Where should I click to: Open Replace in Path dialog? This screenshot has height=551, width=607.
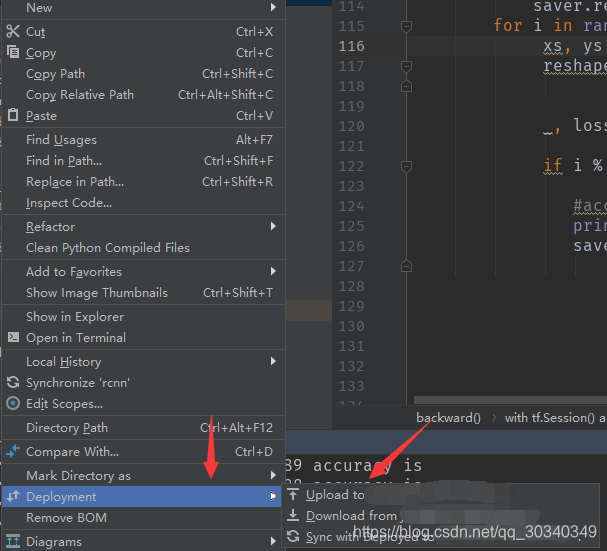(144, 181)
